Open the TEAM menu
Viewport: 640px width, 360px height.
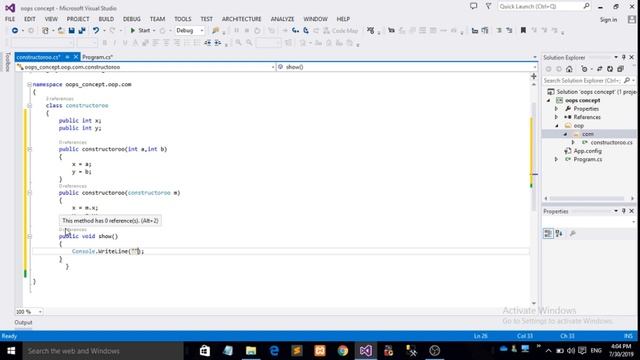[157, 19]
